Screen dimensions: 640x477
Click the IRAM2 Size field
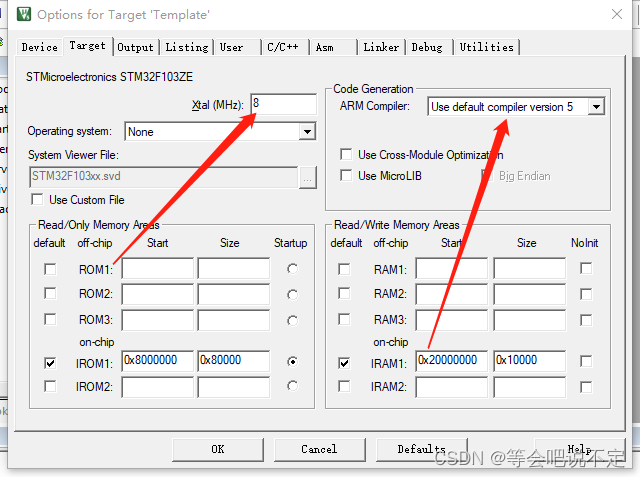point(530,387)
